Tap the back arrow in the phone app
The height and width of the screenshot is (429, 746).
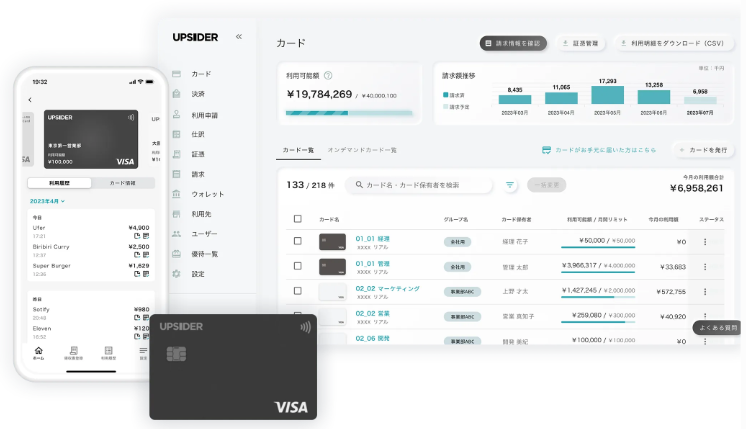[x=30, y=99]
